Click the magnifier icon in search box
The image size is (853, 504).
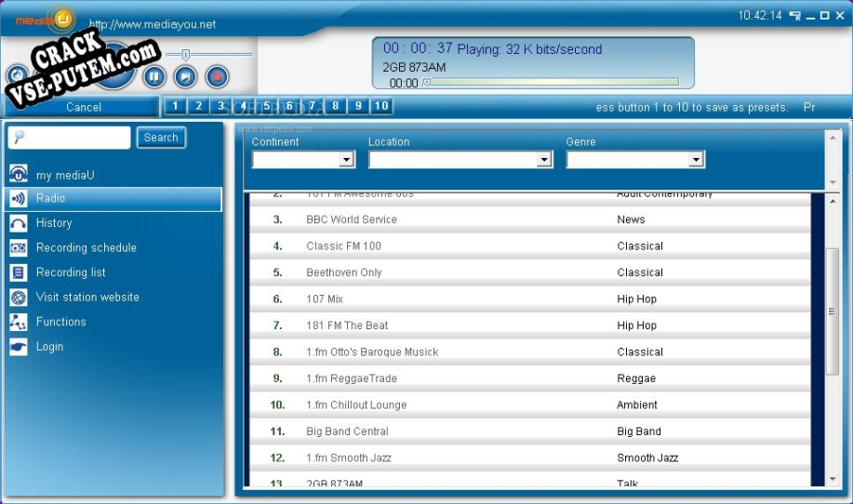coord(19,137)
